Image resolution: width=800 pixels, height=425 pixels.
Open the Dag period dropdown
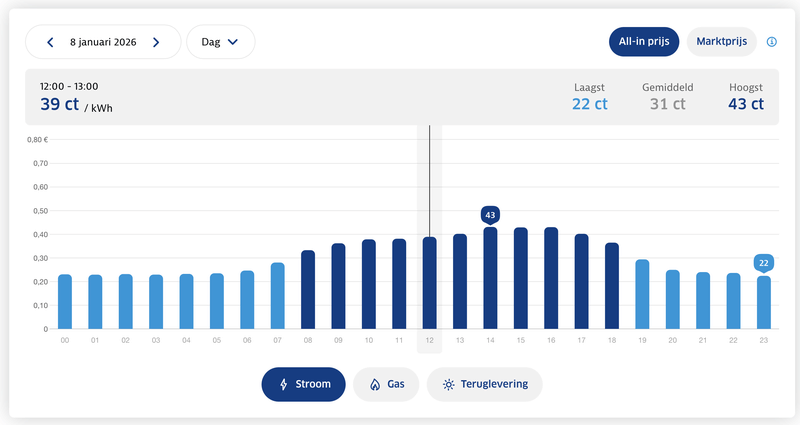pyautogui.click(x=220, y=42)
